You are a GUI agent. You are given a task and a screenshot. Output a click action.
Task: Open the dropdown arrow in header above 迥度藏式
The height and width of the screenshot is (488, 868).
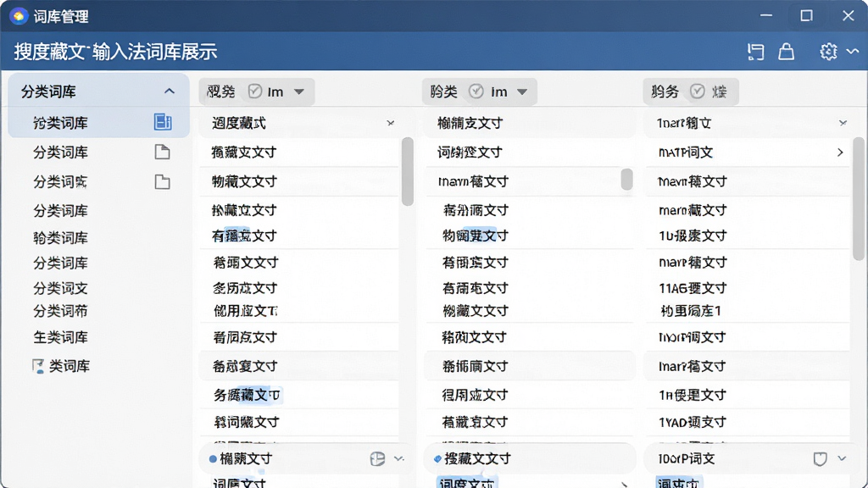299,91
